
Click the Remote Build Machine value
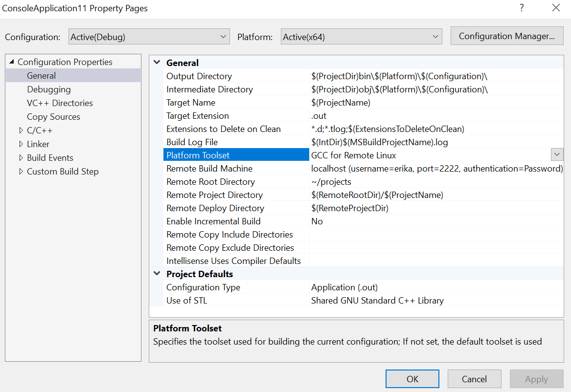pos(435,169)
